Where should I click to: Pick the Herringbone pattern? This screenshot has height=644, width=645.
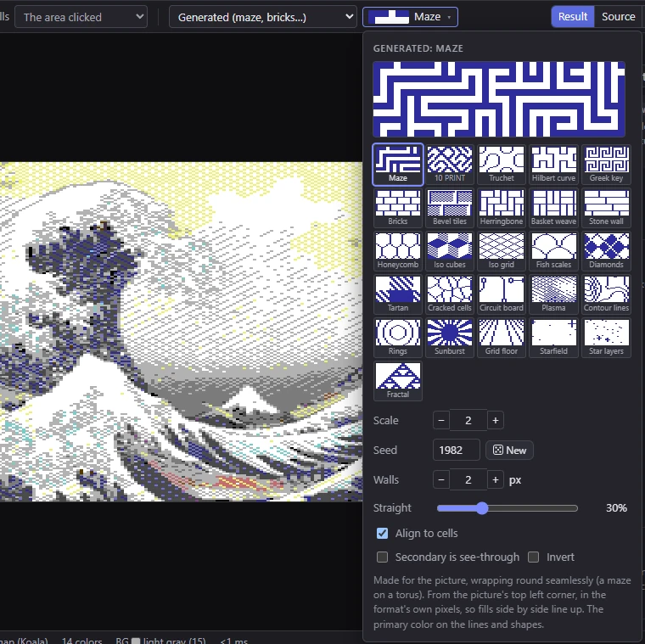pos(502,208)
